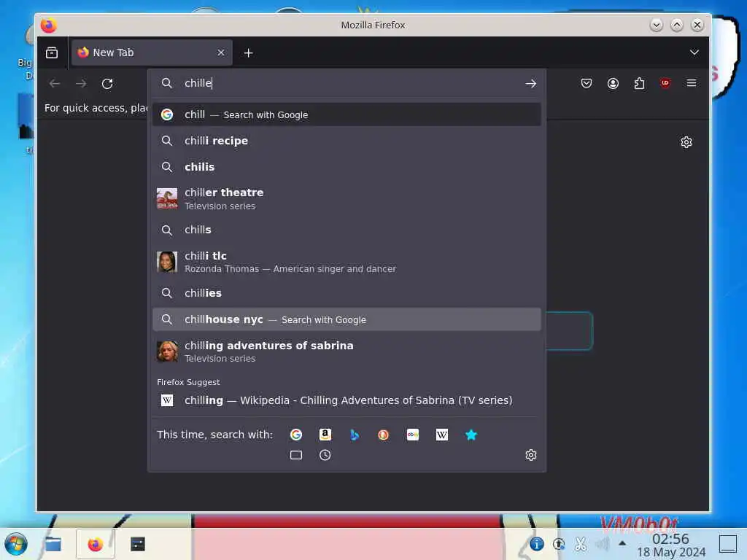
Task: Search history with the clock icon
Action: pos(325,455)
